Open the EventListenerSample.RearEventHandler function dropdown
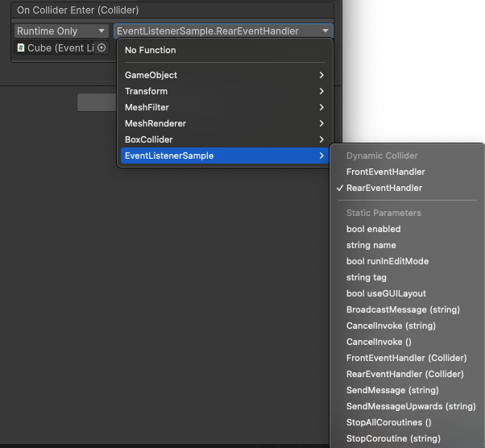This screenshot has width=485, height=448. click(223, 31)
